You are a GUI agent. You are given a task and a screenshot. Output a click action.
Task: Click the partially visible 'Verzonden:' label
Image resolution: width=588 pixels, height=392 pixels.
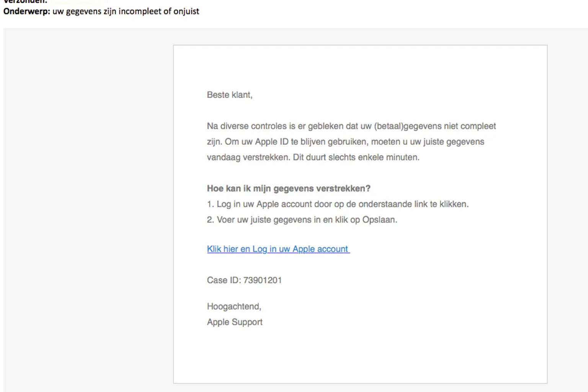click(25, 2)
